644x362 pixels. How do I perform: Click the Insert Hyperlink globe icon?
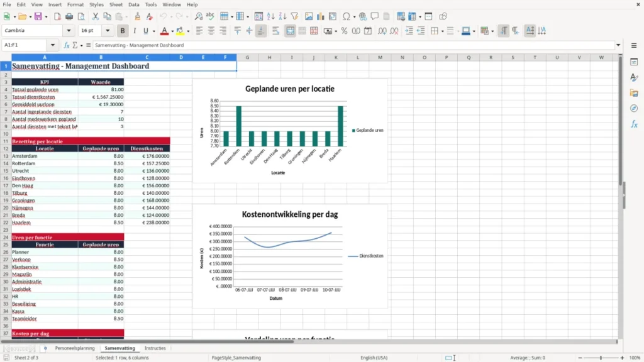coord(363,16)
